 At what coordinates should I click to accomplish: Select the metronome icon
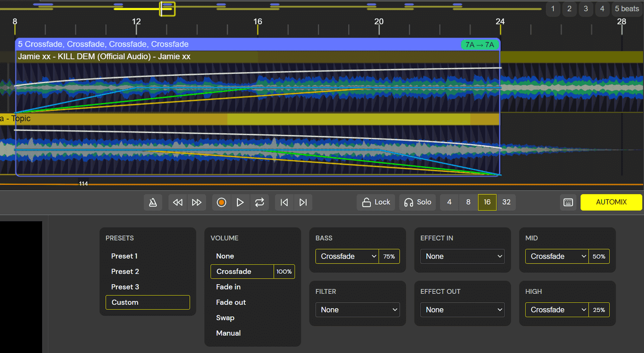coord(153,202)
